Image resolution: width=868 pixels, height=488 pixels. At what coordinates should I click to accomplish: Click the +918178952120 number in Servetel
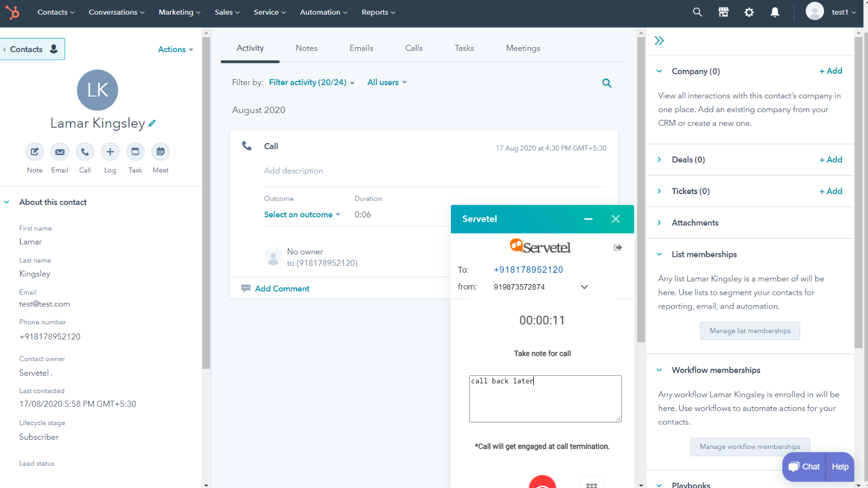(x=528, y=269)
